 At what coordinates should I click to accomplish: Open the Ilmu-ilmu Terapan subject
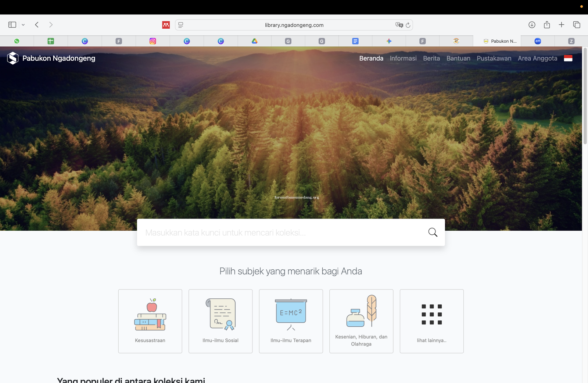pos(291,321)
